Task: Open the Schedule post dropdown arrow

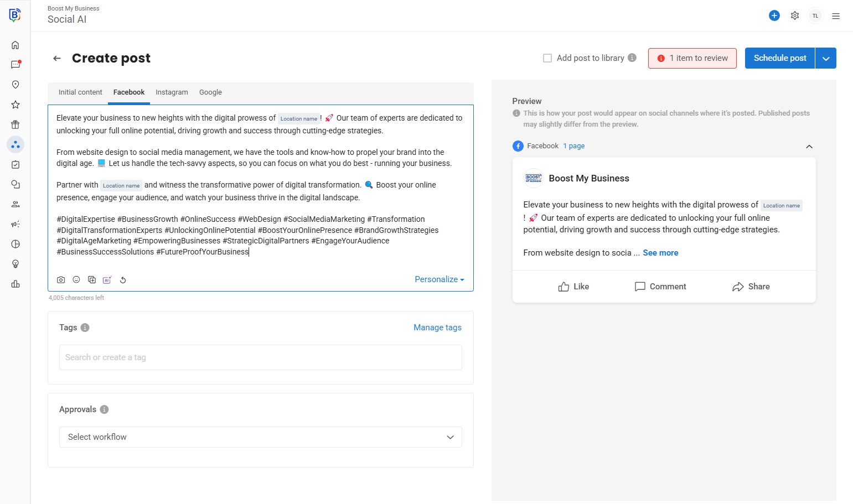Action: pyautogui.click(x=826, y=58)
